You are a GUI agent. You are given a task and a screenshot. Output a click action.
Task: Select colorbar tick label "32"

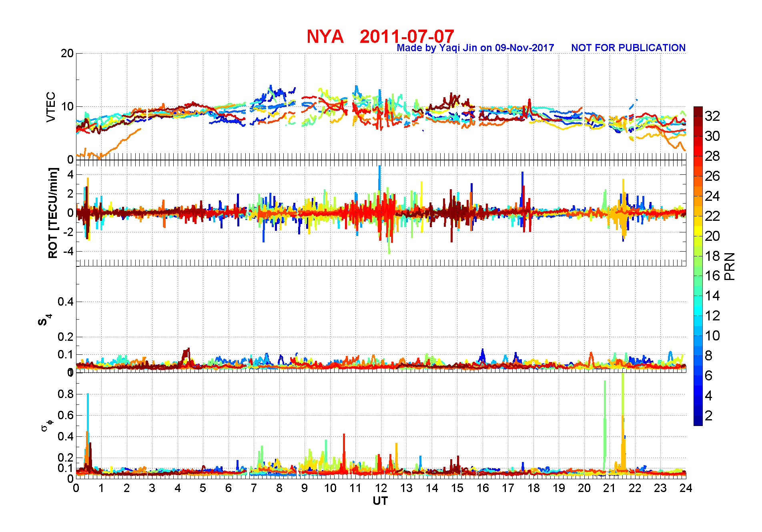point(712,116)
